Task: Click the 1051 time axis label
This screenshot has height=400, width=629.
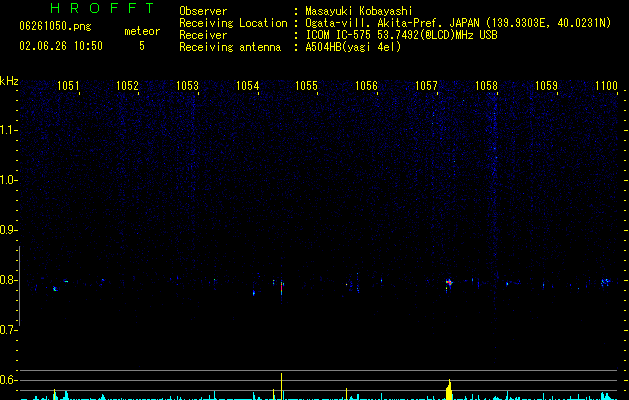Action: (x=68, y=86)
